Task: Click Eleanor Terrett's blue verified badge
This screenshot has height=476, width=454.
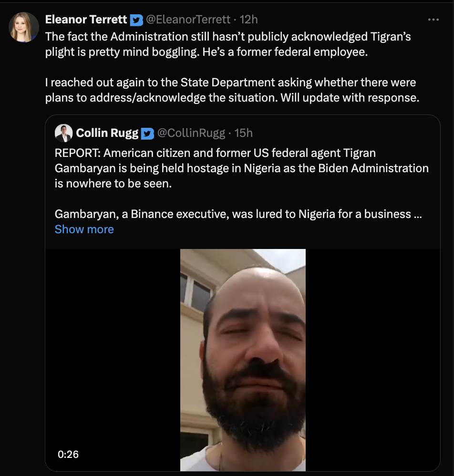Action: click(x=136, y=20)
